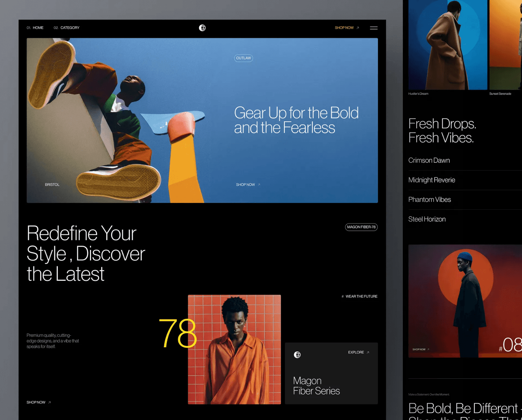Click the Sunset Serenade caption
This screenshot has width=522, height=420.
[500, 94]
